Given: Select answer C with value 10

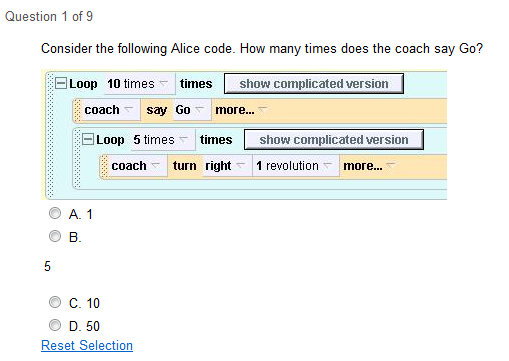Looking at the screenshot, I should 55,302.
